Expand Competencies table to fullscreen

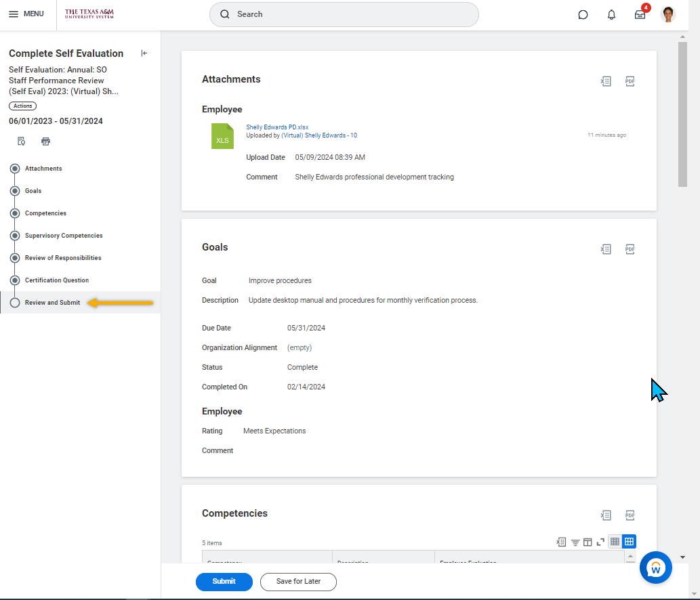(x=600, y=542)
